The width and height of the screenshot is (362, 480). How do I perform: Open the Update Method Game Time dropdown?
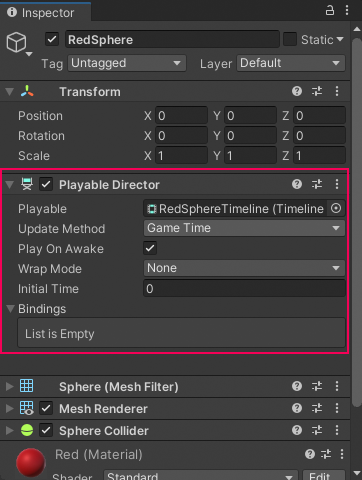[x=244, y=228]
